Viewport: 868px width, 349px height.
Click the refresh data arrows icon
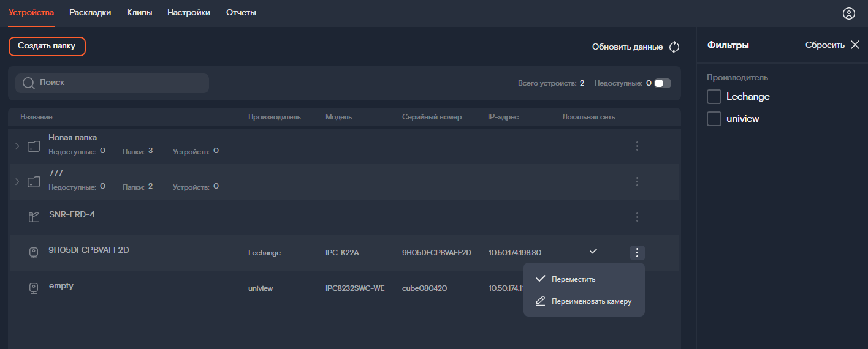coord(674,47)
